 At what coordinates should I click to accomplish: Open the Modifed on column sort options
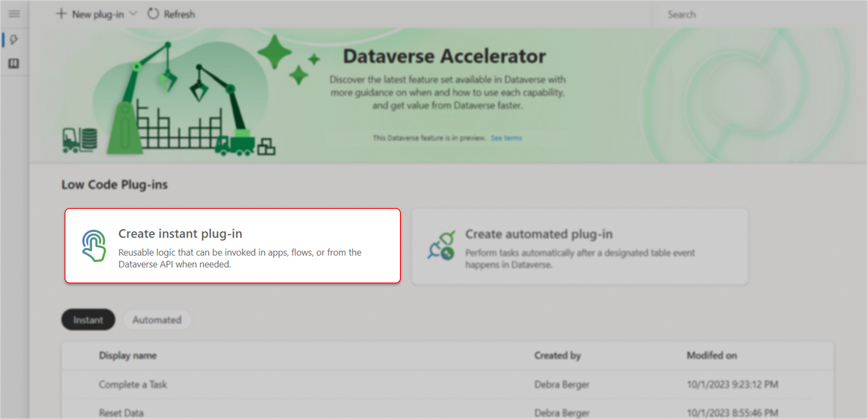712,355
